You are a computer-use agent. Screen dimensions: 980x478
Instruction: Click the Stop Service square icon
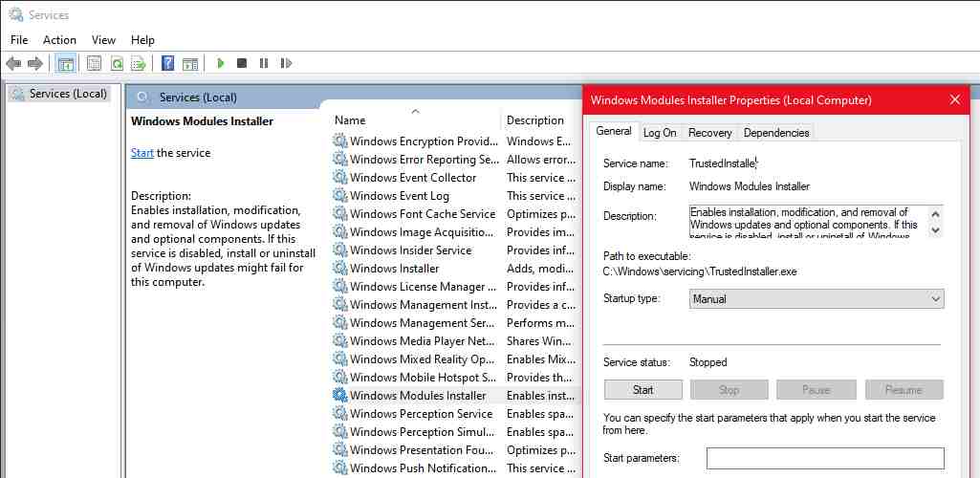click(x=242, y=63)
